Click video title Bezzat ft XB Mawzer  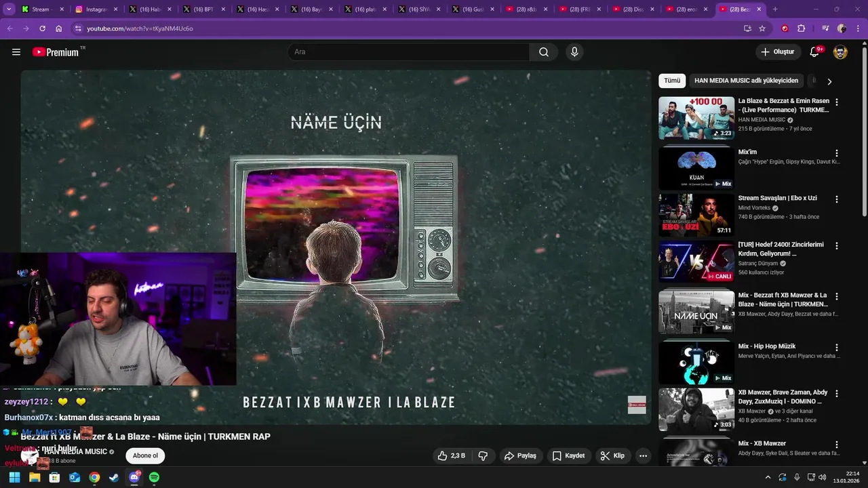(x=146, y=436)
